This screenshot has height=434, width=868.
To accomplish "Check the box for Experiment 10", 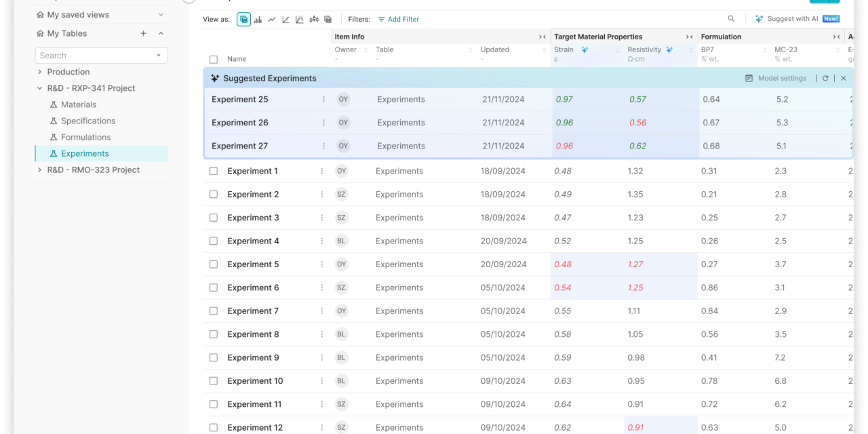I will point(214,381).
